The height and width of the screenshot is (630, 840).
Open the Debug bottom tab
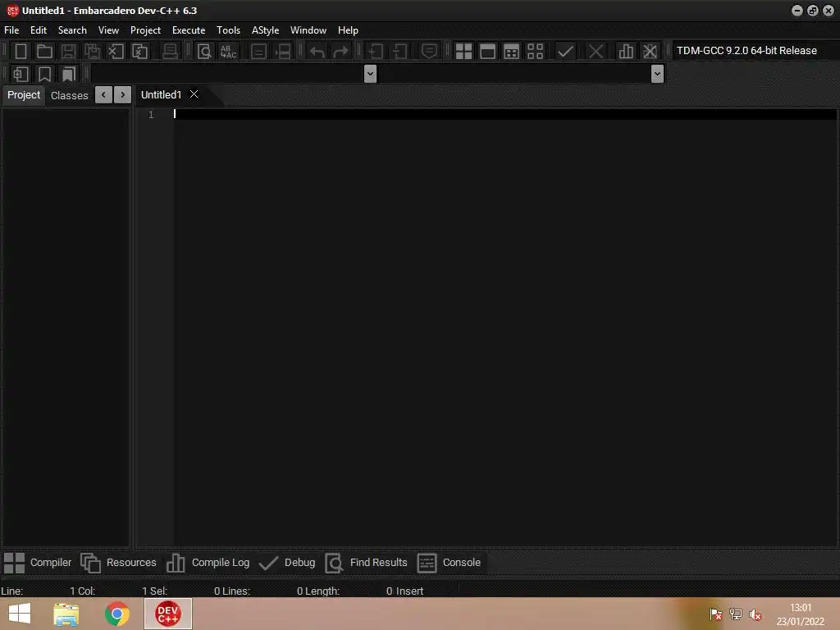[287, 563]
